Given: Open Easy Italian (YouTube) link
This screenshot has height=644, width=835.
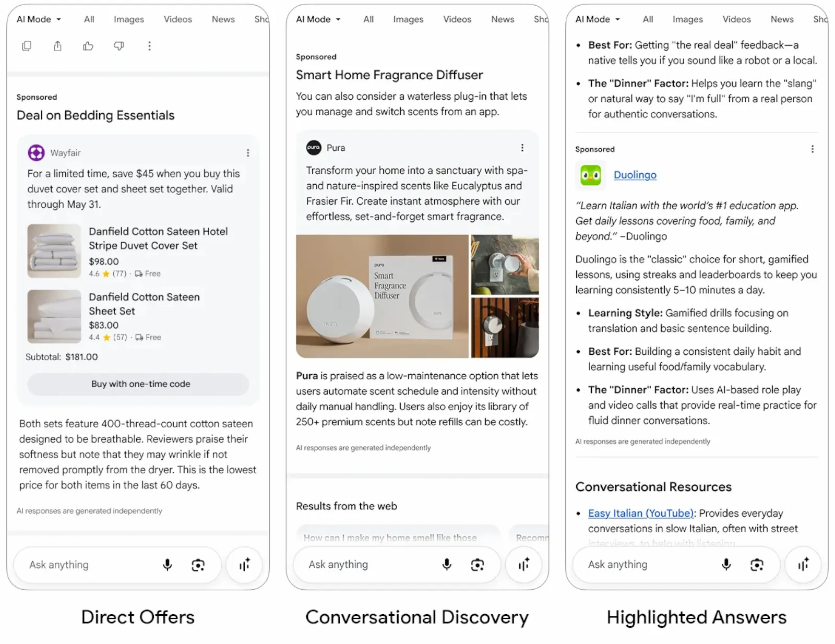Looking at the screenshot, I should (x=641, y=513).
